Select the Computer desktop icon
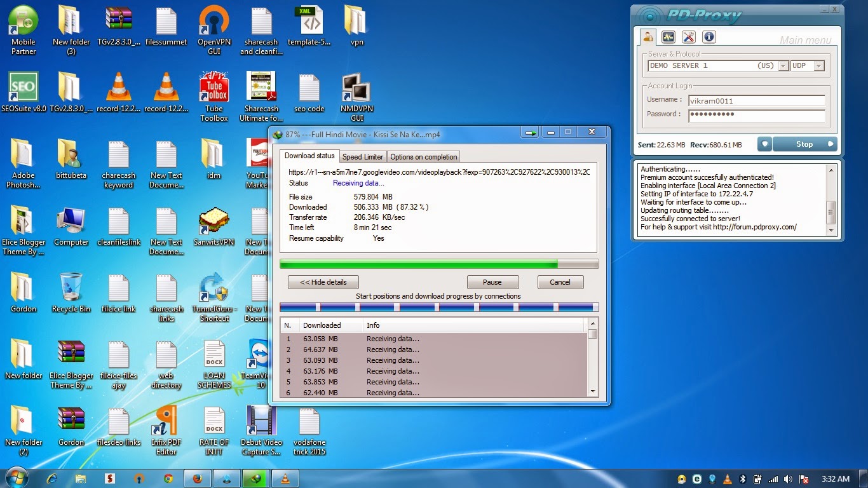The image size is (868, 488). tap(71, 227)
